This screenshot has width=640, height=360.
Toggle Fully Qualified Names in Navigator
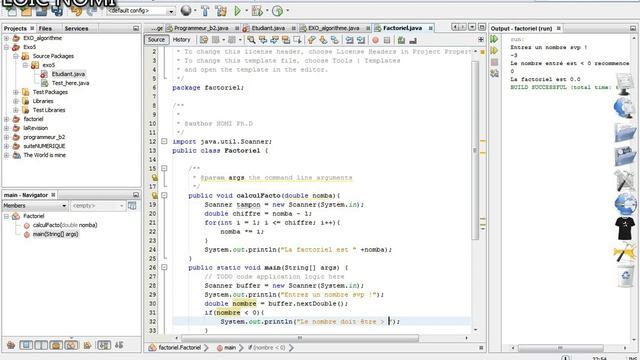coord(87,345)
